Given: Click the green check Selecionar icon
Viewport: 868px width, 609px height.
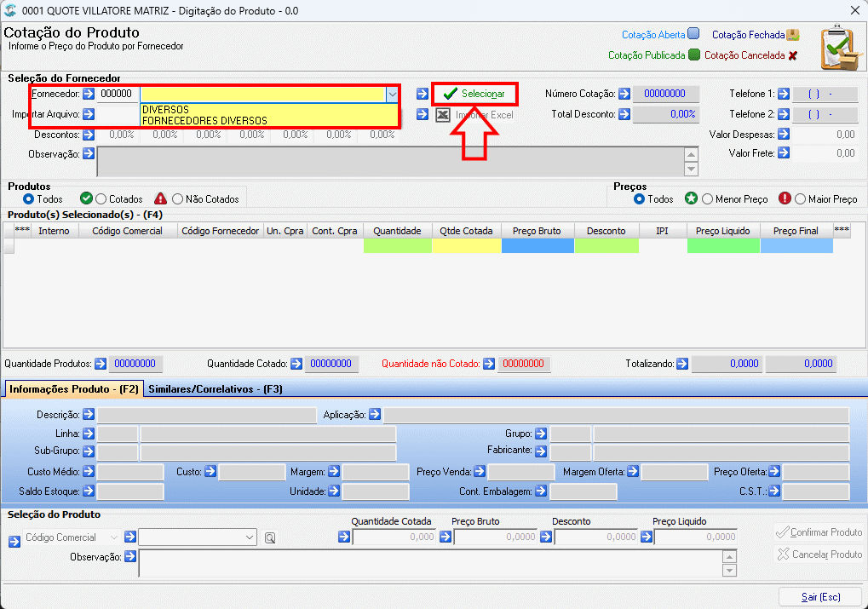Looking at the screenshot, I should tap(450, 94).
